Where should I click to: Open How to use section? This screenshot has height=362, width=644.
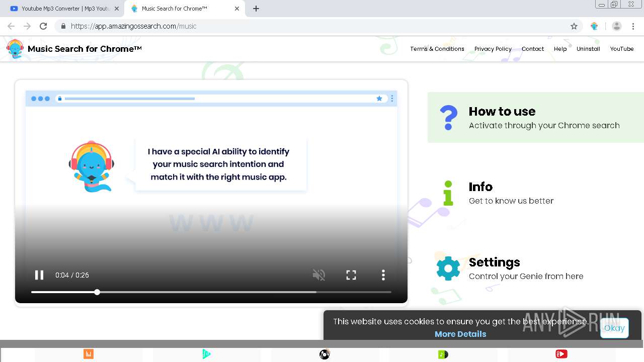click(x=535, y=118)
